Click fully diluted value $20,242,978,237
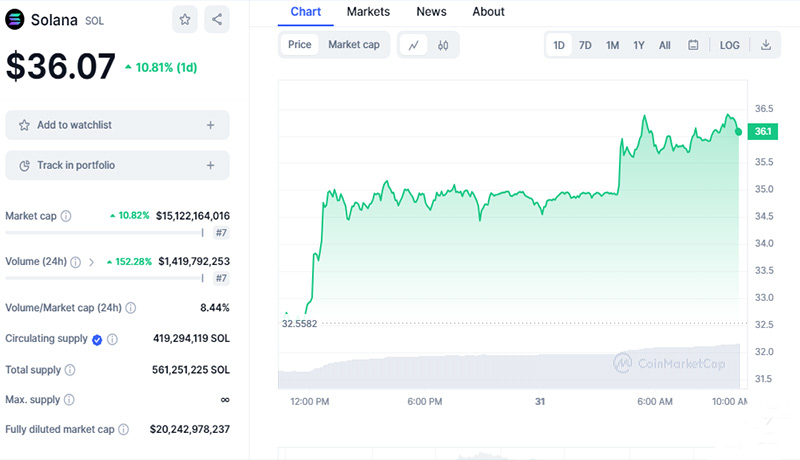The height and width of the screenshot is (460, 800). [190, 429]
